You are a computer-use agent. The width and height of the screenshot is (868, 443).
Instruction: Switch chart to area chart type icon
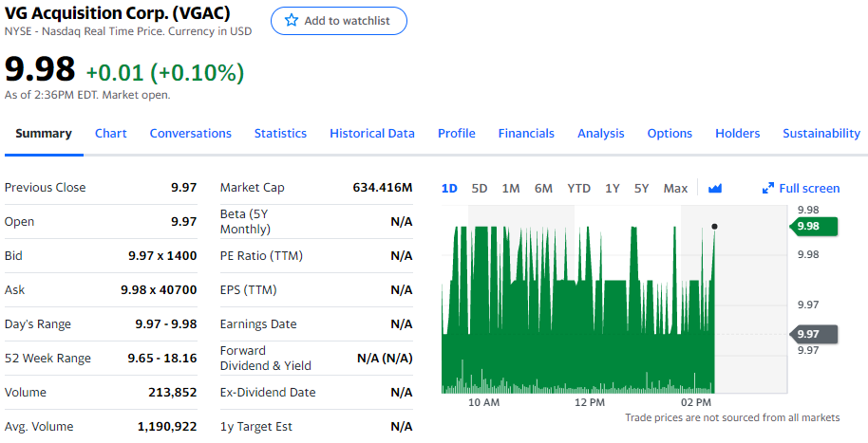(715, 189)
